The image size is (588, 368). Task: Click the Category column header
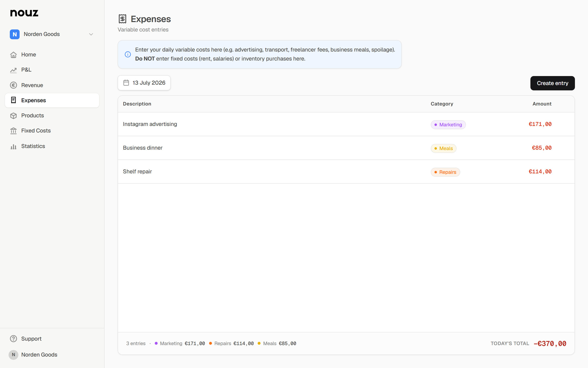point(442,104)
